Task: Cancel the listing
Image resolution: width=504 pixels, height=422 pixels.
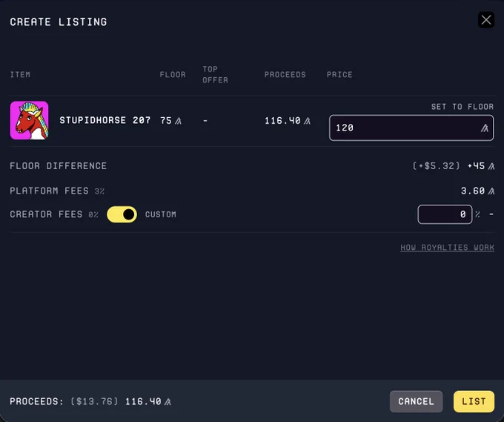Action: 416,401
